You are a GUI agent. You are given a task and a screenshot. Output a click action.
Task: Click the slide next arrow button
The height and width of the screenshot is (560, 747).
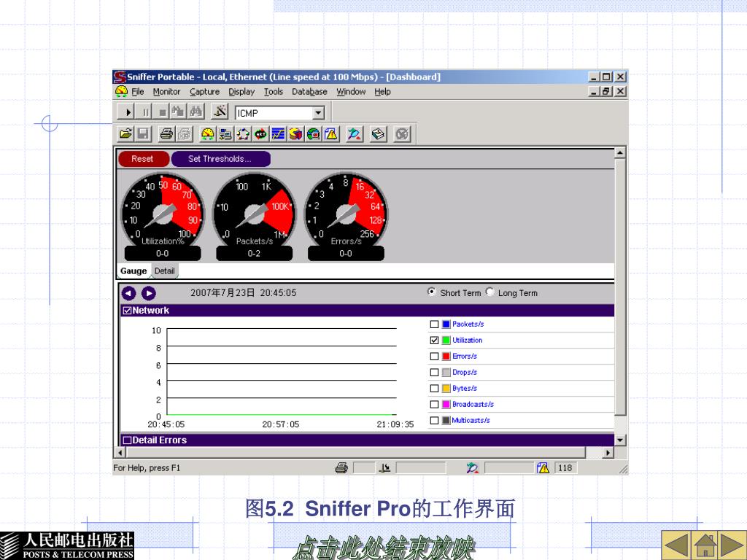pos(732,545)
